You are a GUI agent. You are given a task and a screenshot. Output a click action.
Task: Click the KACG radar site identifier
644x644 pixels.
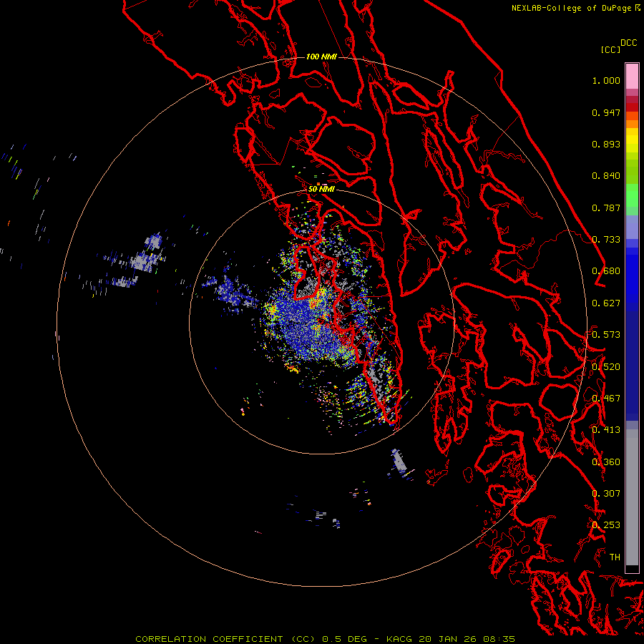point(399,639)
